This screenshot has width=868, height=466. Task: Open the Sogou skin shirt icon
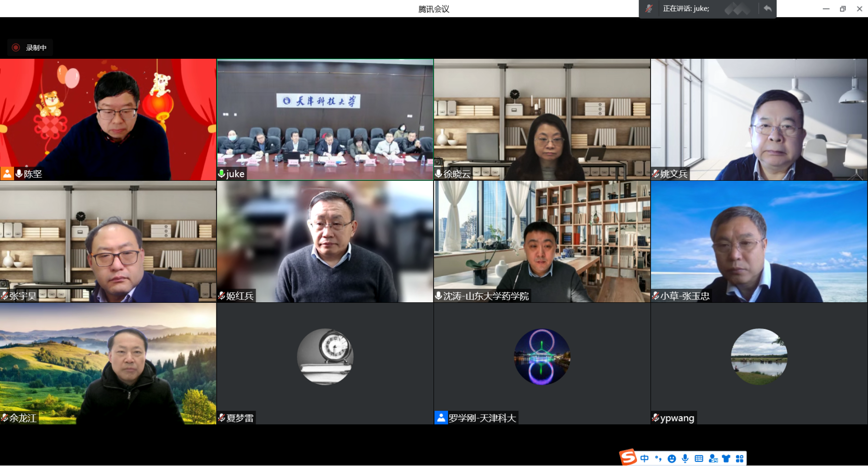(726, 458)
